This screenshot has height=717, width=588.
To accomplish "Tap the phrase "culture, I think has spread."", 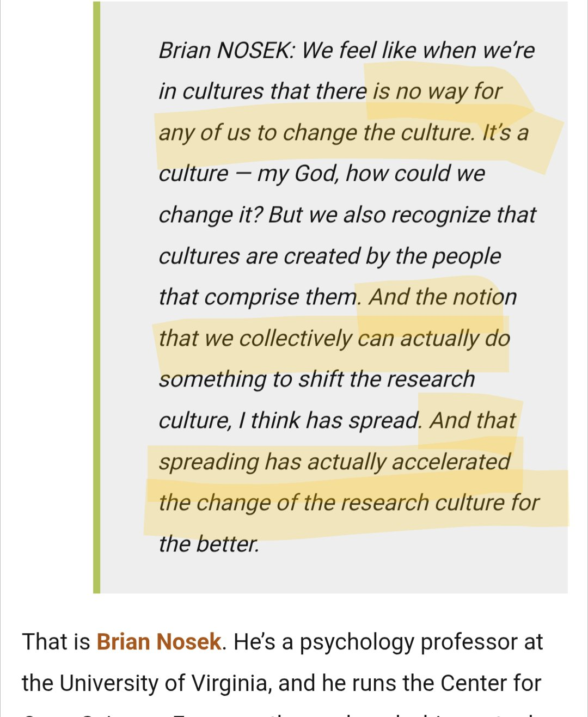I will click(x=290, y=421).
